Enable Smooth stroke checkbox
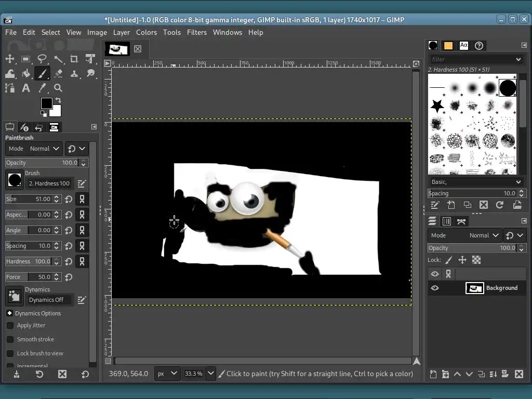 tap(10, 339)
